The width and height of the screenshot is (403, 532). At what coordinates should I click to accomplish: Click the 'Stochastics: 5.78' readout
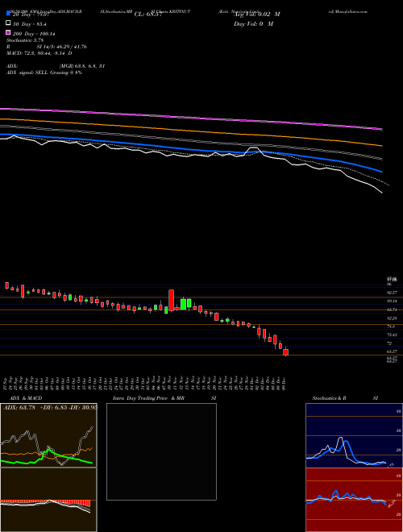pos(25,40)
